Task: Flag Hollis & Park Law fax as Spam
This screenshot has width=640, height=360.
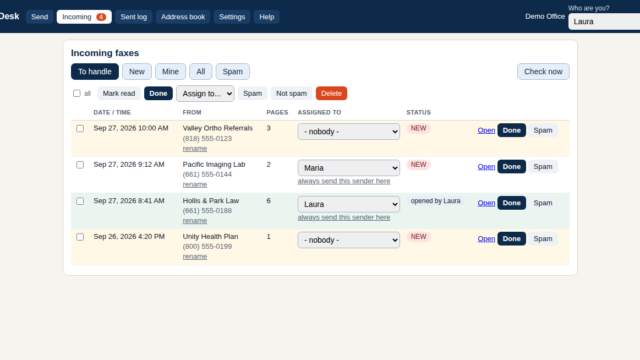Action: pos(543,203)
